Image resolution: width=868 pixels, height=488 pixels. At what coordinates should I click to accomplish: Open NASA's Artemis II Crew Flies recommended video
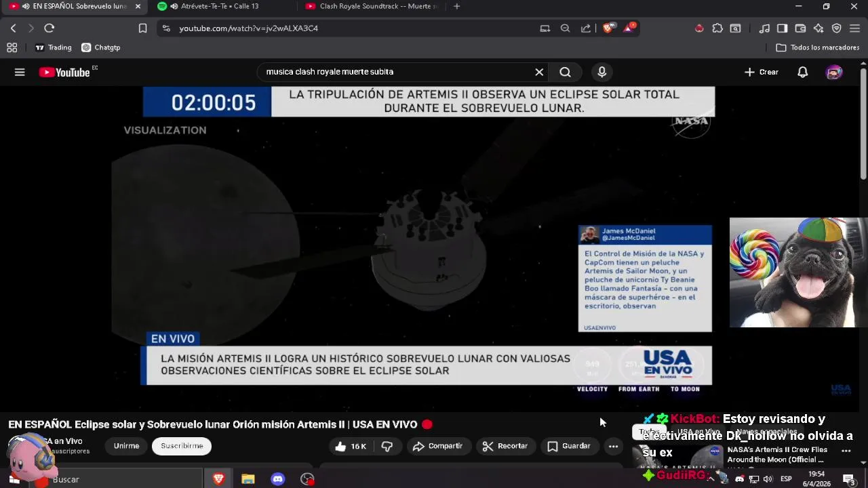pyautogui.click(x=777, y=454)
